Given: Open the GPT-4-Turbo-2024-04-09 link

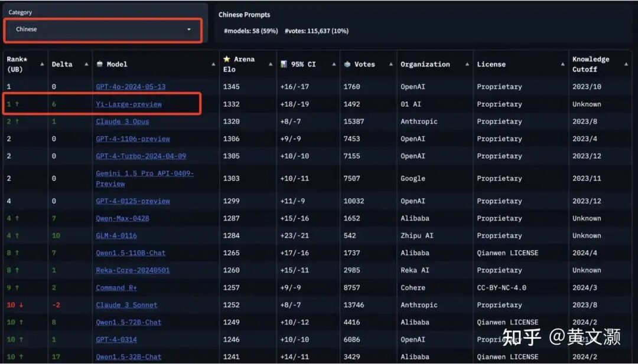Looking at the screenshot, I should [141, 156].
